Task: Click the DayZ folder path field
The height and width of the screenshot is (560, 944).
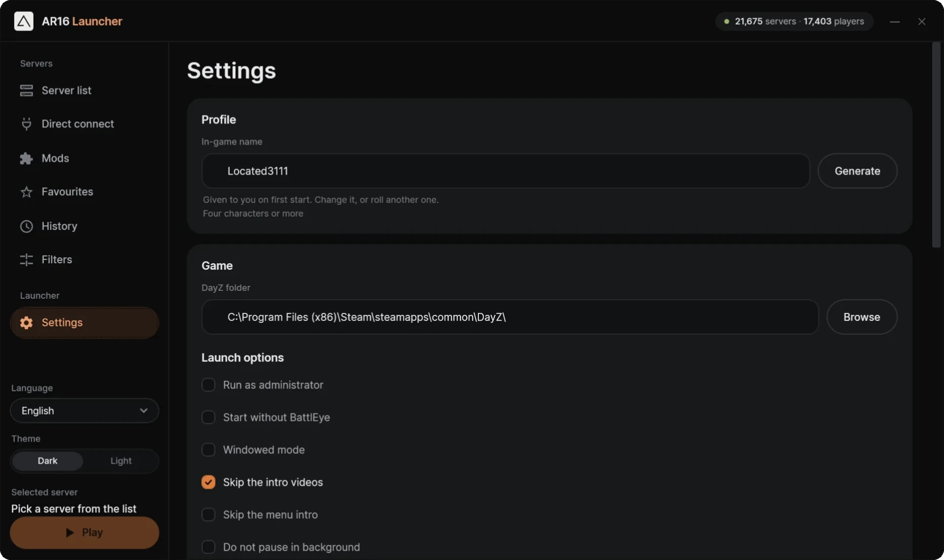Action: click(x=510, y=317)
